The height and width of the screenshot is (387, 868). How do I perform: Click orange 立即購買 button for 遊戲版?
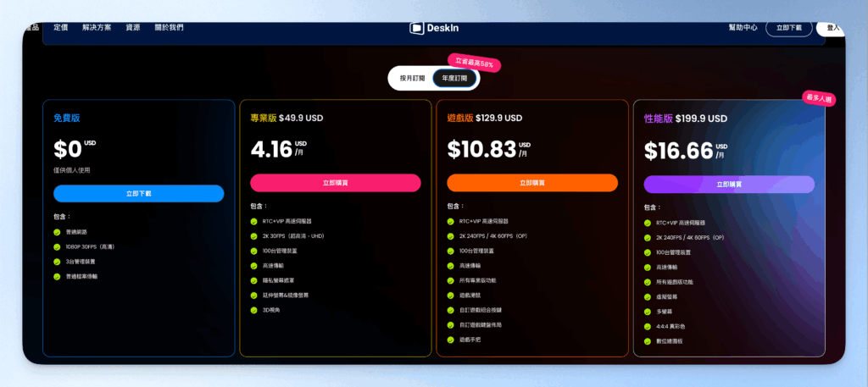(532, 183)
